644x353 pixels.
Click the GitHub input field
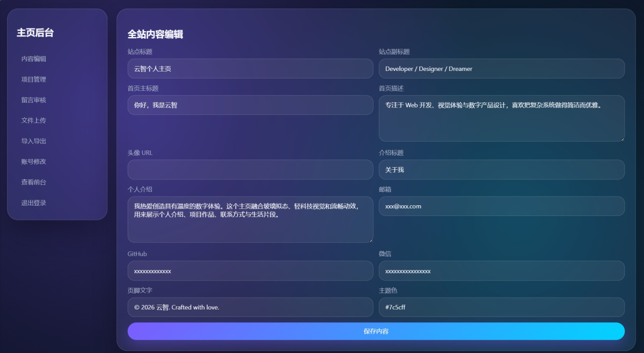pyautogui.click(x=250, y=271)
